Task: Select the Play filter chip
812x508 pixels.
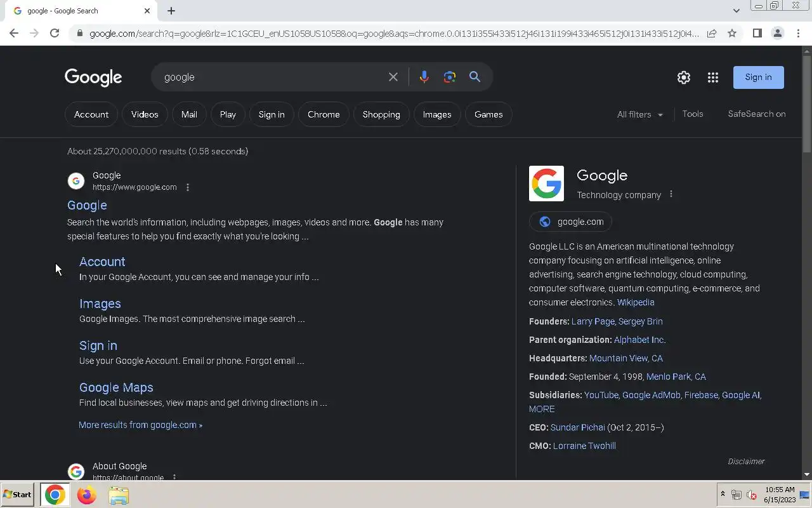Action: pos(228,114)
